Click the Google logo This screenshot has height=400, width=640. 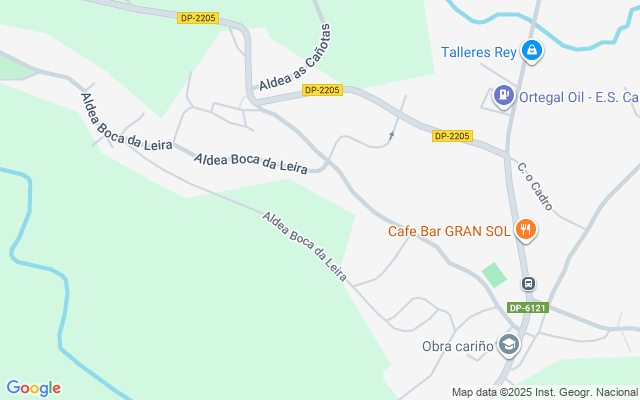(x=33, y=388)
